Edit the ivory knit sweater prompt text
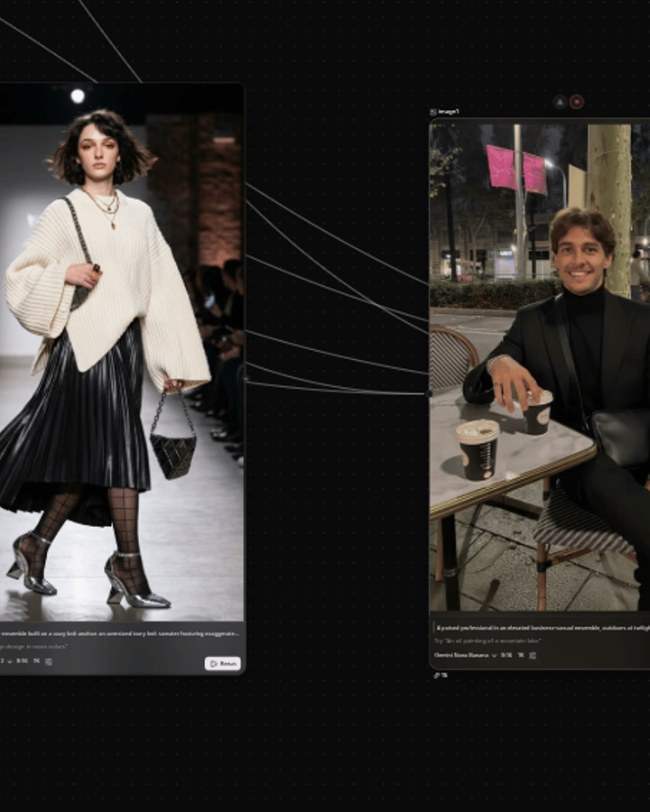This screenshot has height=812, width=650. [x=119, y=633]
